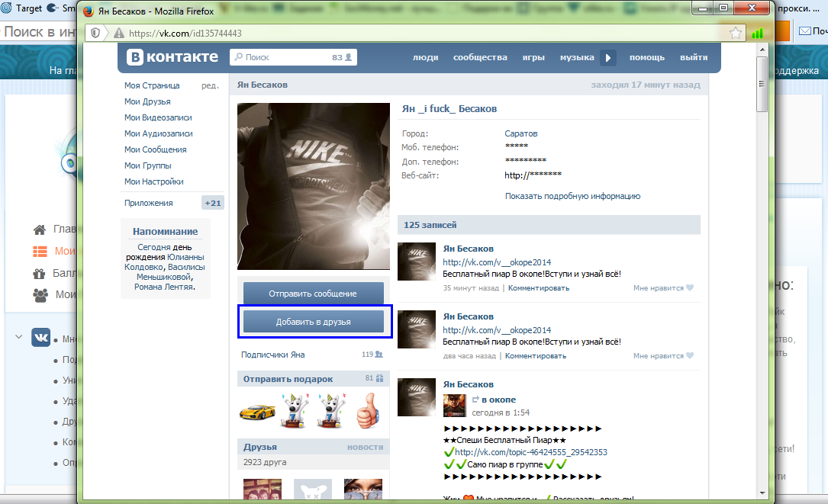
Task: Click the people group icon in background sidebar
Action: 40,295
